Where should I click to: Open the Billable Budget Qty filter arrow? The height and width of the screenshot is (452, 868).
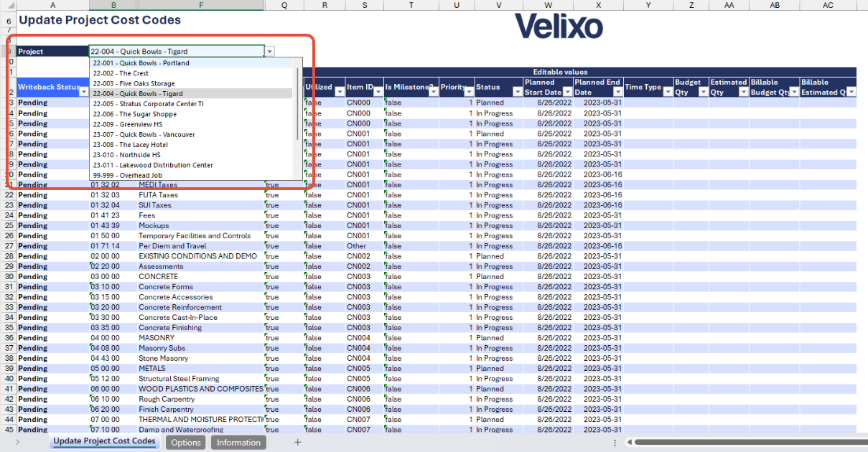click(x=794, y=93)
